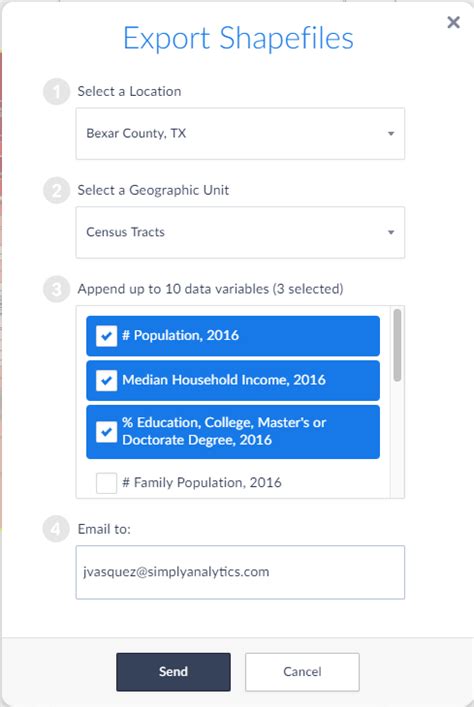Image resolution: width=474 pixels, height=707 pixels.
Task: Click the Send button
Action: click(173, 672)
